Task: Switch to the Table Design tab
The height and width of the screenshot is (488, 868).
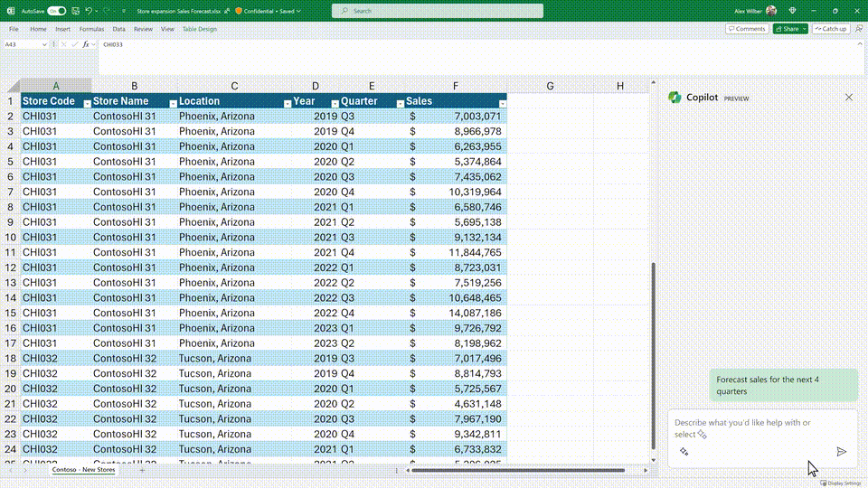Action: tap(200, 29)
